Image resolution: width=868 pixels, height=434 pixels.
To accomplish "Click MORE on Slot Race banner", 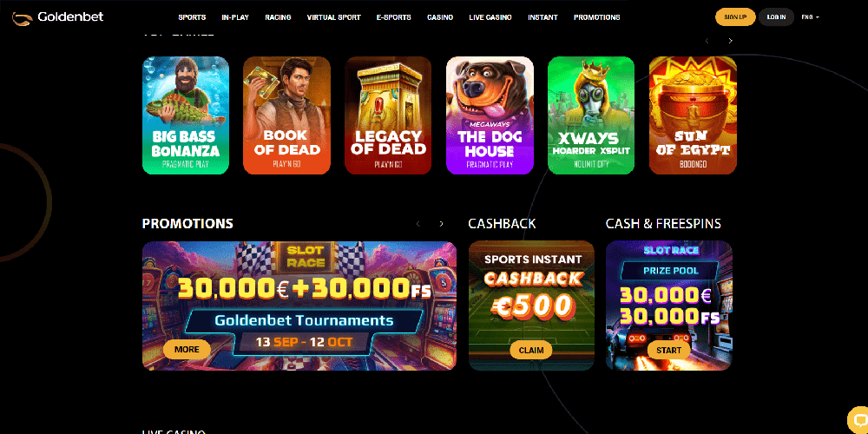I will click(x=187, y=349).
